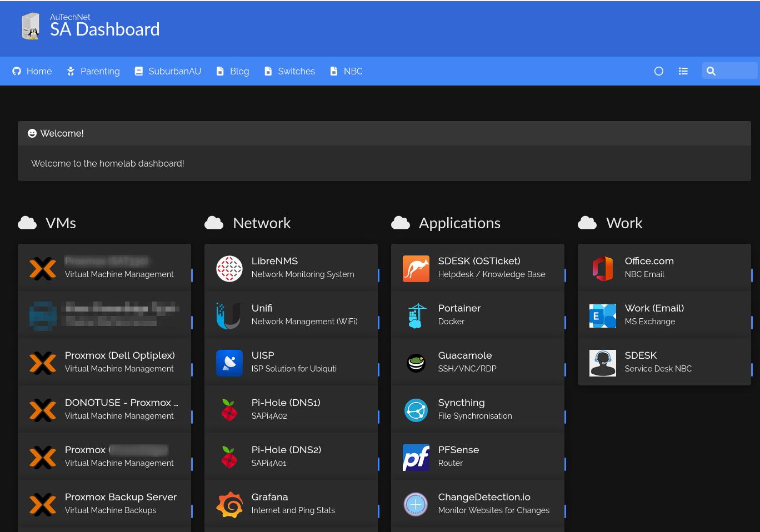Open the SuburbanAU nav item
760x532 pixels.
pyautogui.click(x=168, y=71)
